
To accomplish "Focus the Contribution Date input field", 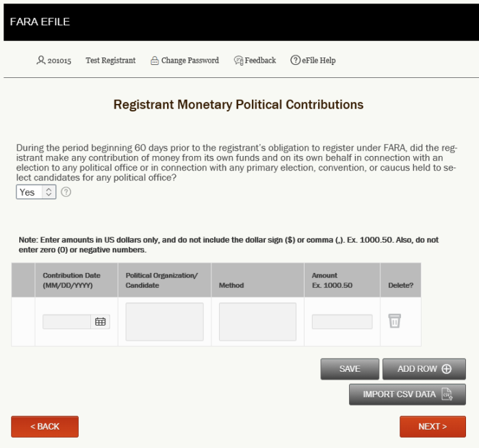I will (x=66, y=321).
